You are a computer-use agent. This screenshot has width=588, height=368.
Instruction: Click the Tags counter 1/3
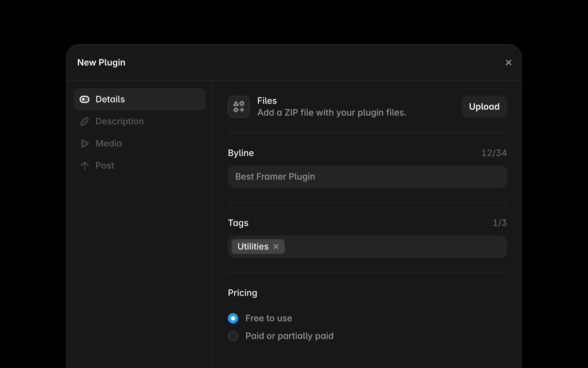tap(499, 223)
